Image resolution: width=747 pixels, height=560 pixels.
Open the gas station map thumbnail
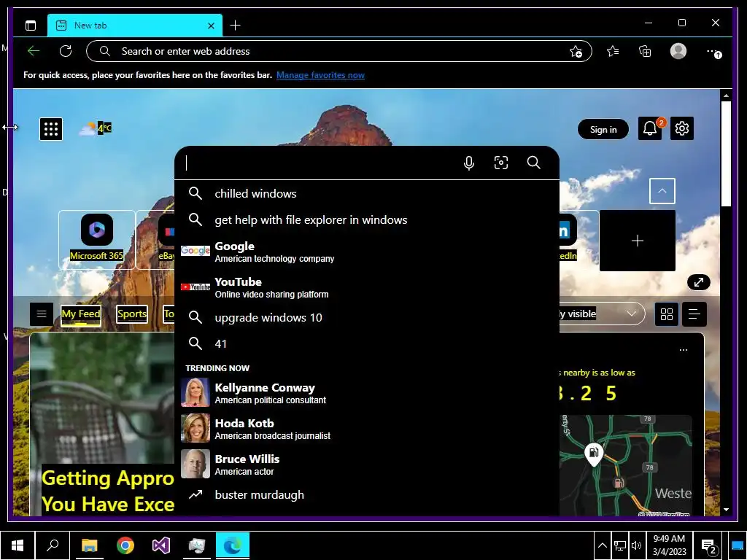[625, 465]
